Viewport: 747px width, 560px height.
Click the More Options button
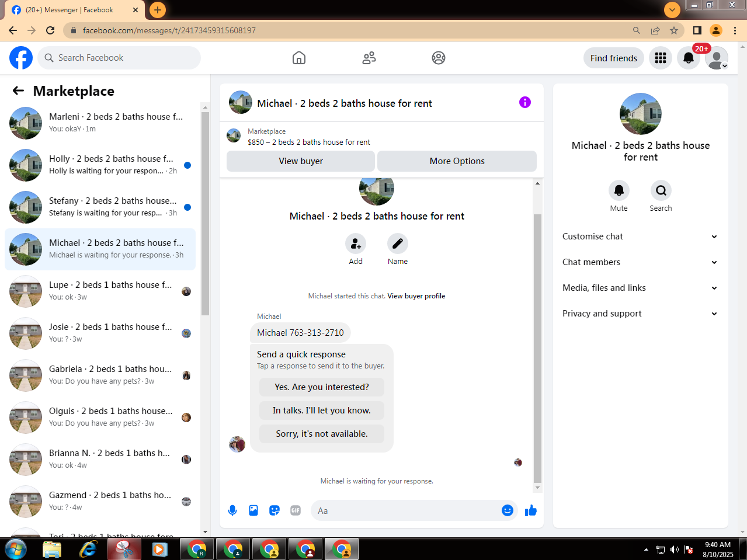pyautogui.click(x=457, y=161)
